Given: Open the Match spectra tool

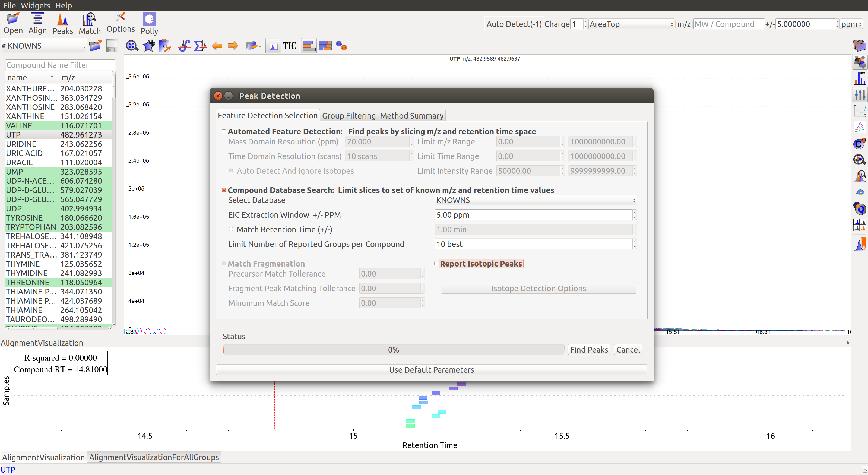Looking at the screenshot, I should tap(90, 24).
